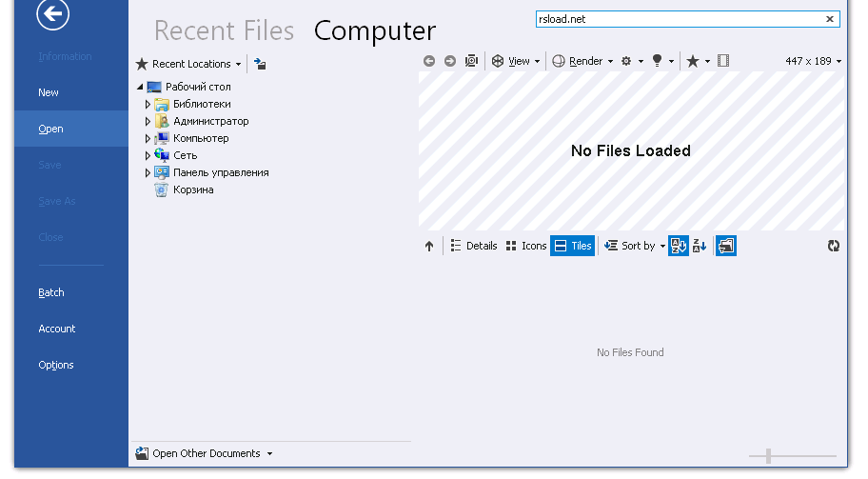
Task: Click the preview previous file arrow
Action: [429, 61]
